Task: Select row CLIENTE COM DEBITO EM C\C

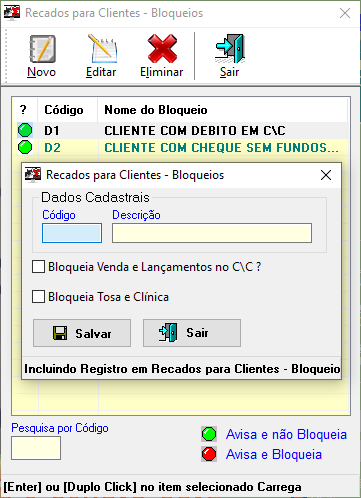Action: [x=181, y=130]
